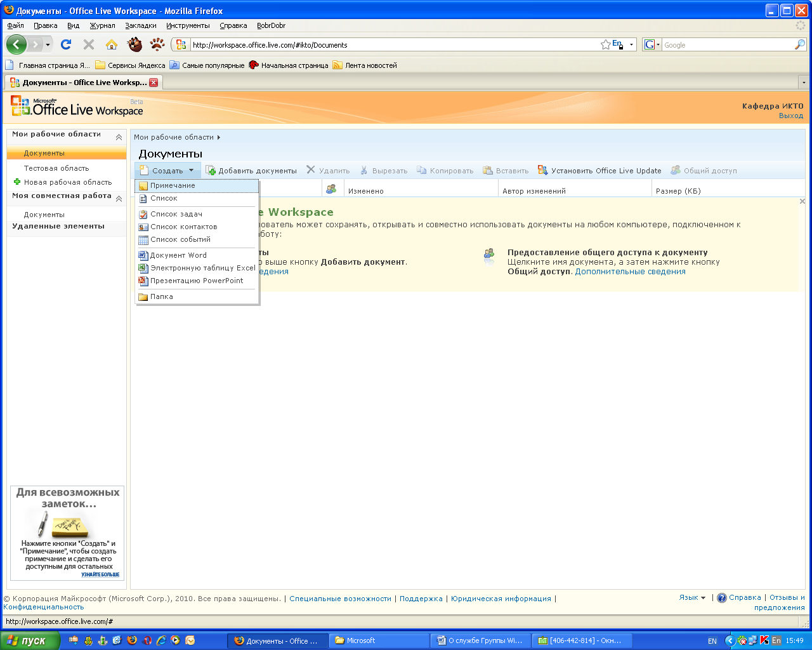Create Презентацию PowerPoint
Image resolution: width=812 pixels, height=650 pixels.
pyautogui.click(x=197, y=281)
